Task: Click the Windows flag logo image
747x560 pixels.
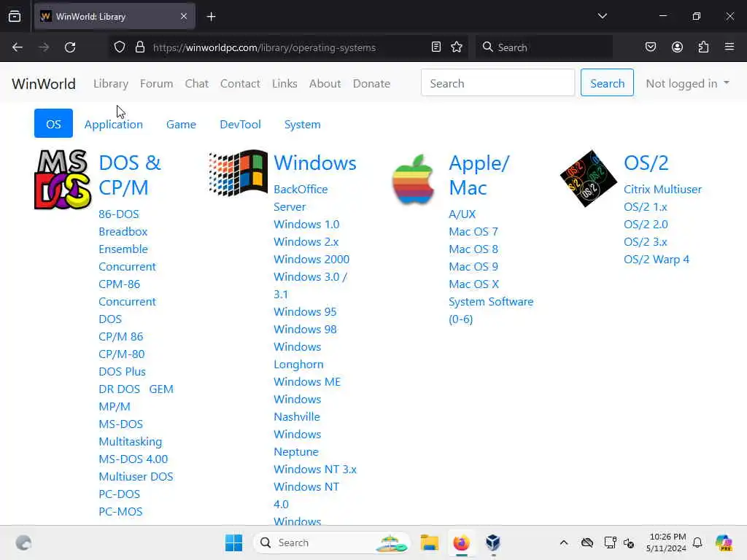Action: click(x=238, y=173)
